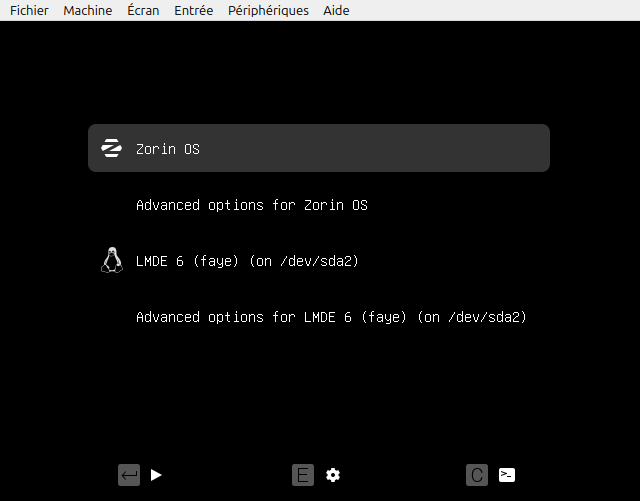Open the Périphériques menu
The width and height of the screenshot is (640, 501).
268,10
